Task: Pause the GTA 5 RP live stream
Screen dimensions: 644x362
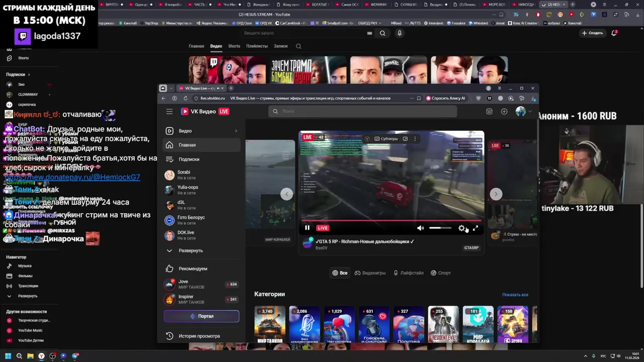Action: point(307,228)
